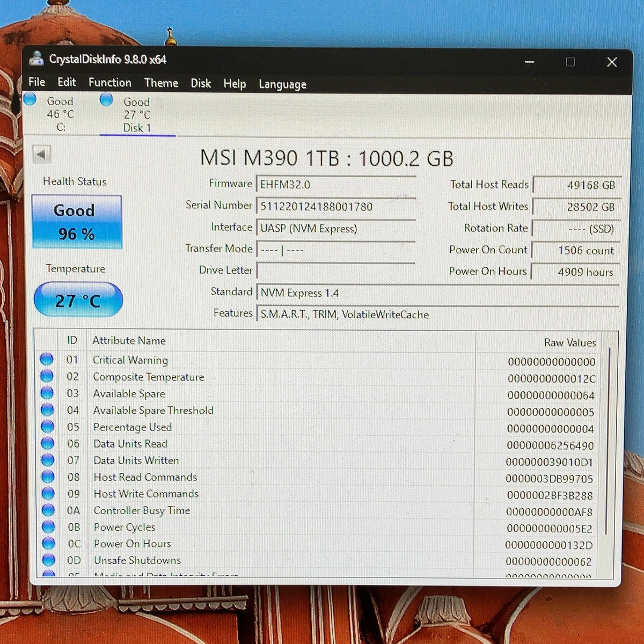Open the Help menu
Screen dimensions: 644x644
pos(235,84)
